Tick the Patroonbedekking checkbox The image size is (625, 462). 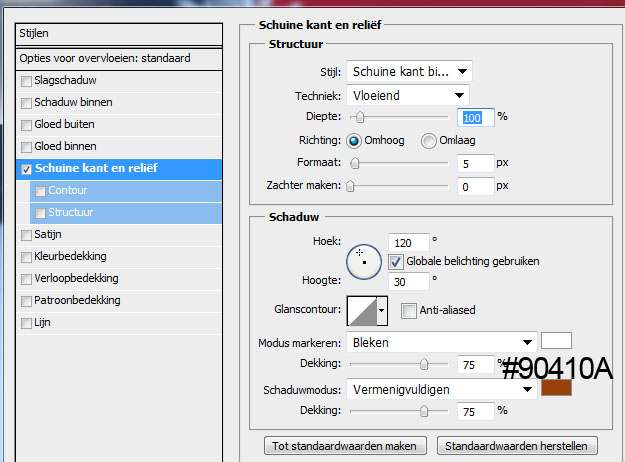(x=26, y=301)
